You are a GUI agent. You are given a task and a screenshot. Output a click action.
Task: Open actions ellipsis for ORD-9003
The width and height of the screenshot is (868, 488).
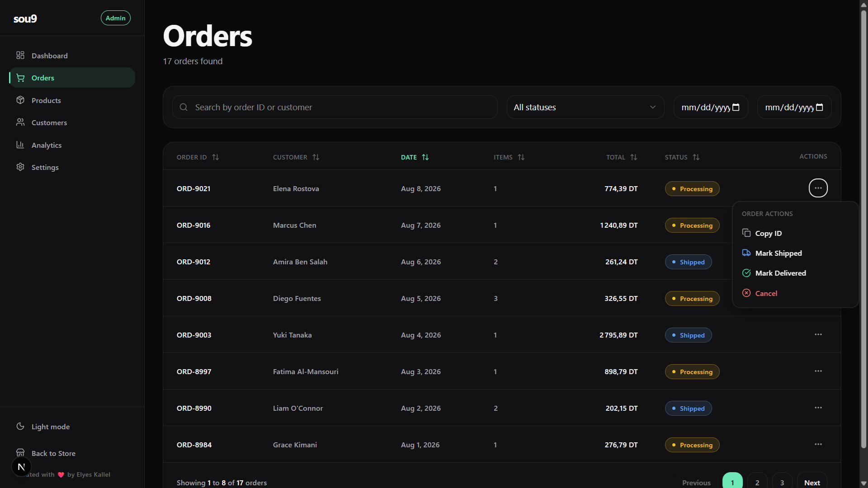(818, 334)
